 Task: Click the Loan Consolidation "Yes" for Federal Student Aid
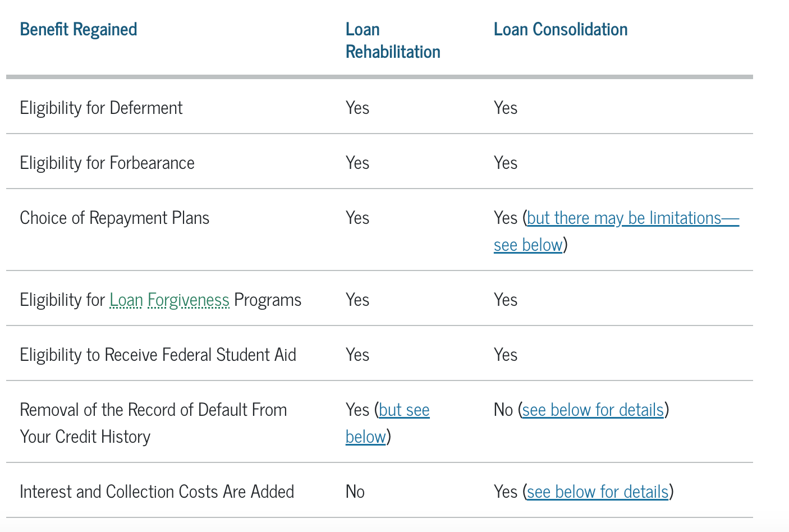[x=506, y=355]
